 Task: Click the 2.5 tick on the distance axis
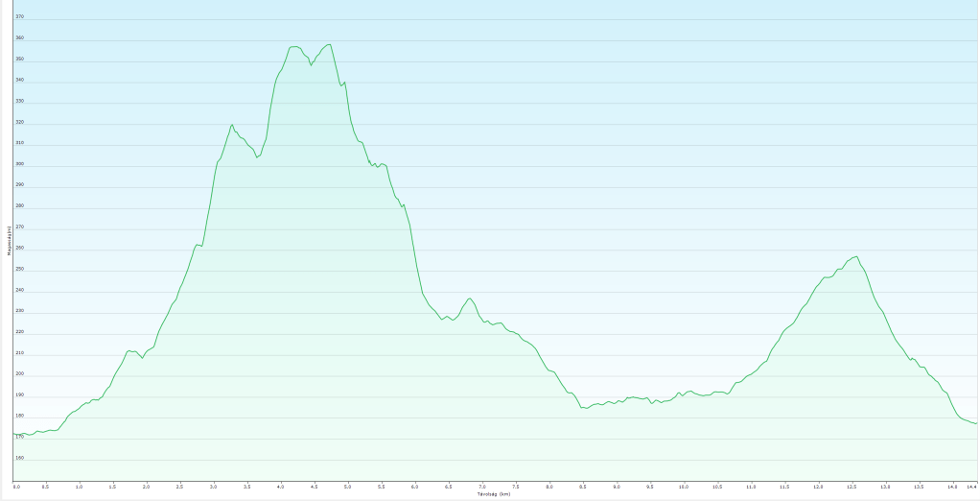point(179,488)
